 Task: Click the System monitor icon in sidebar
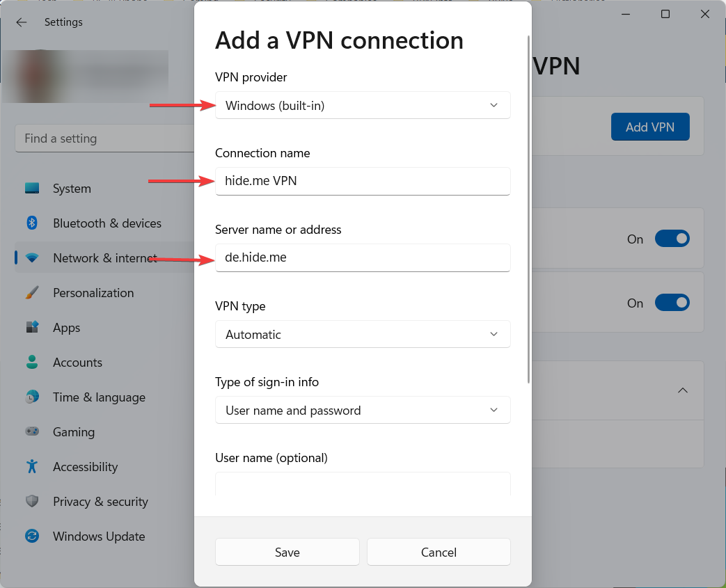click(32, 189)
